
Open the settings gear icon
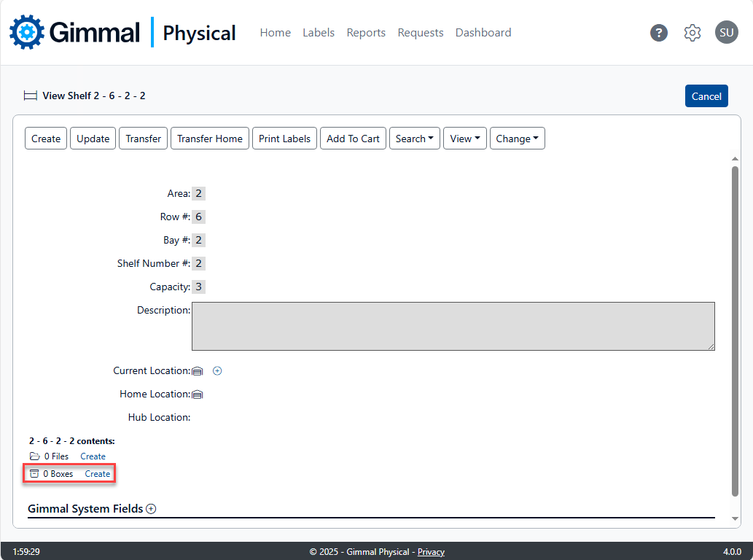[692, 33]
